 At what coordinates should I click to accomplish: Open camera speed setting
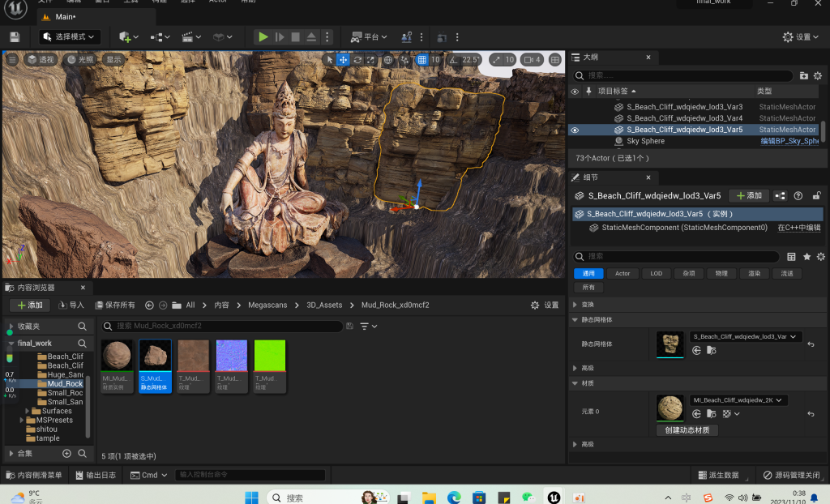[x=532, y=60]
